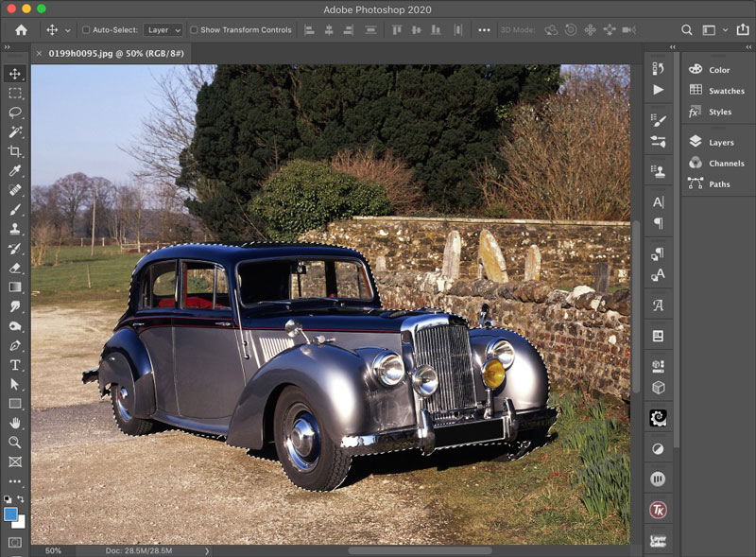Click the Search magnifier in options bar
756x557 pixels.
point(687,30)
